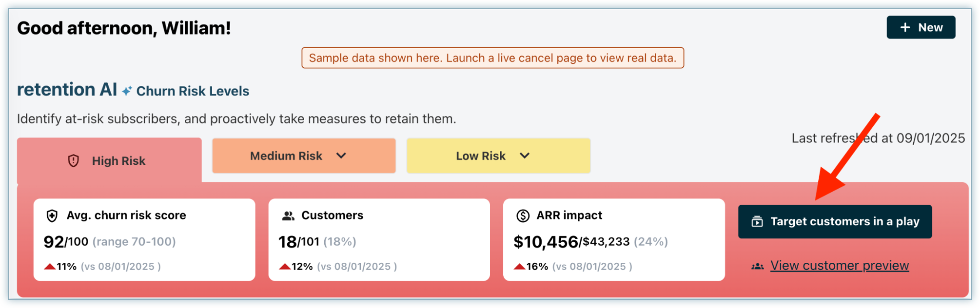Click the Customers 18/101 stat card
The width and height of the screenshot is (980, 308).
(379, 240)
